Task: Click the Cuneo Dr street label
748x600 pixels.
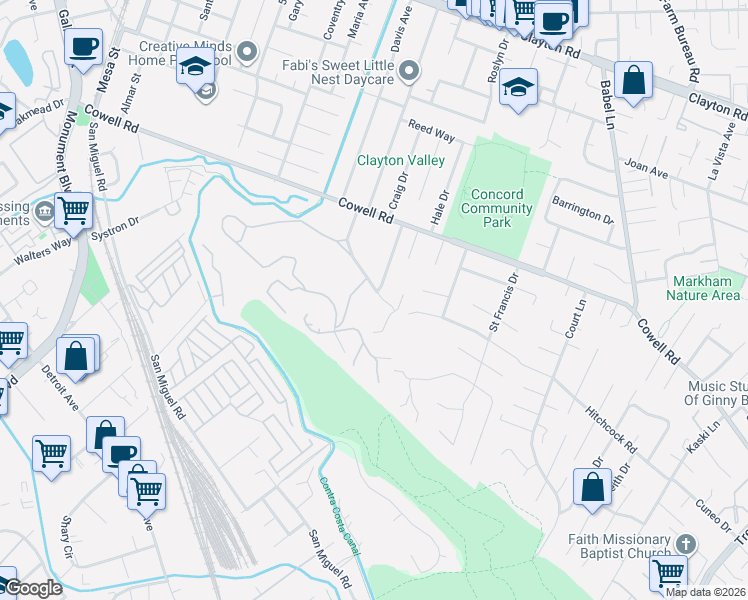Action: 713,516
